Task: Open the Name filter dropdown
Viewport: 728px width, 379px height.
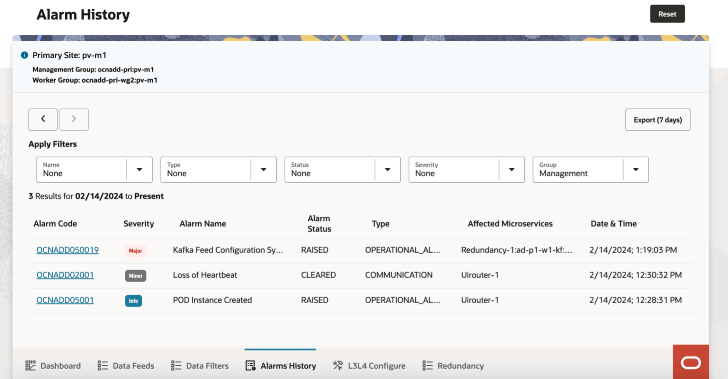Action: 94,170
